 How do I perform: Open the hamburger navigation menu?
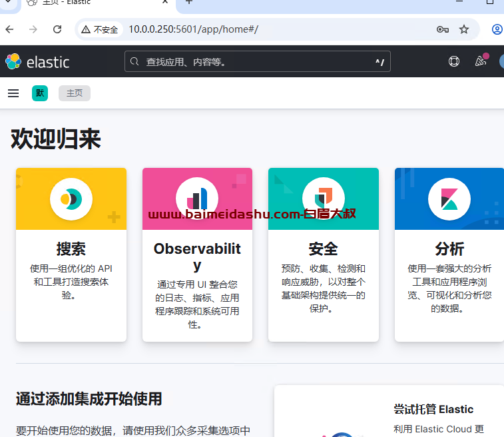pos(13,93)
